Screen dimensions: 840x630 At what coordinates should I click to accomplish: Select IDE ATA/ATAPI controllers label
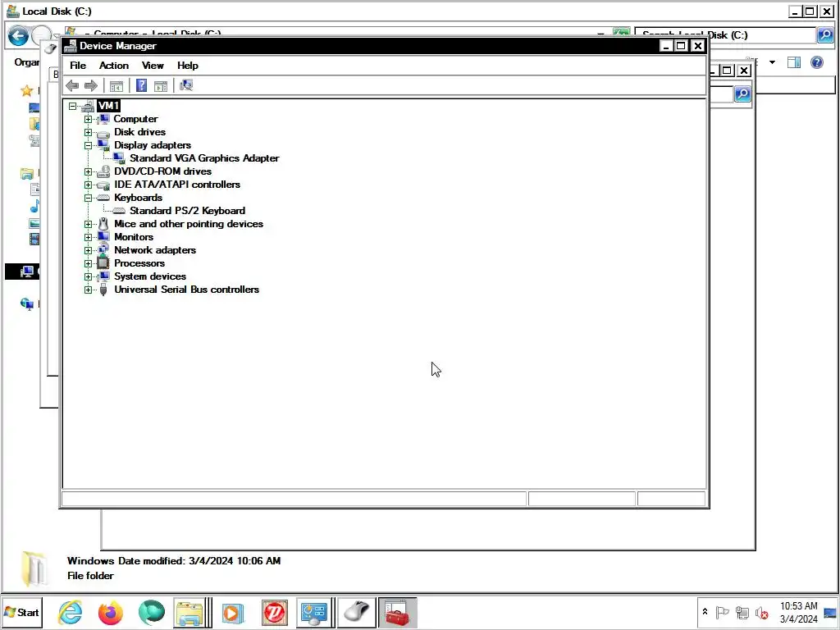pos(177,185)
